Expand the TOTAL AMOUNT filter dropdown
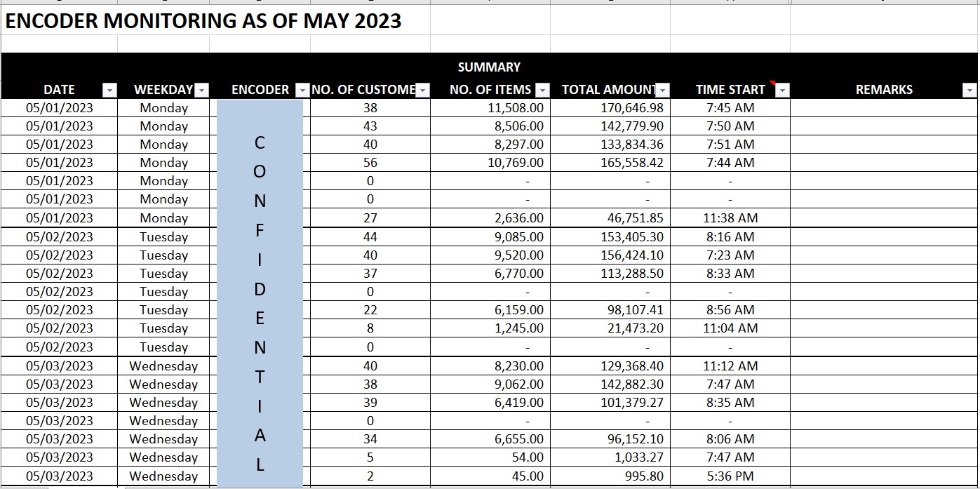The image size is (980, 489). click(x=663, y=90)
